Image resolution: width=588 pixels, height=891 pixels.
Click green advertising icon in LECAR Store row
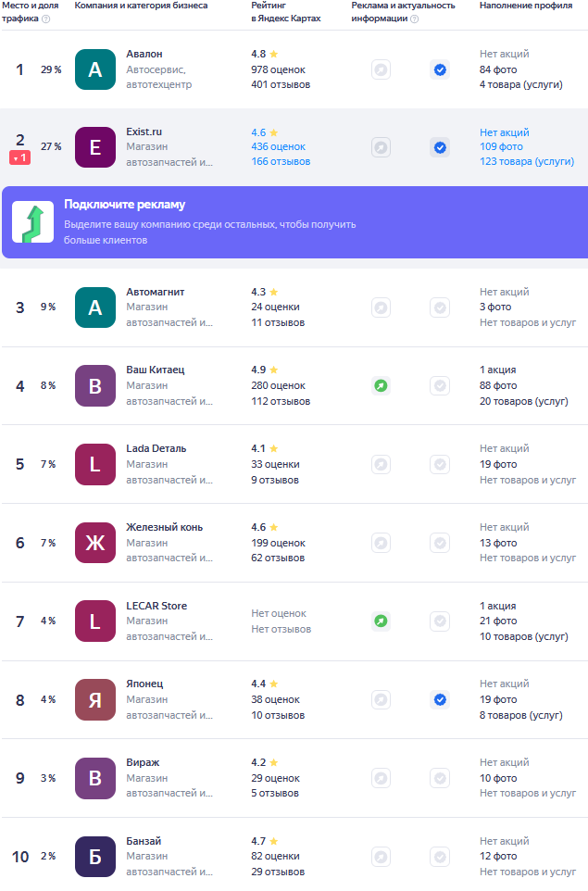pyautogui.click(x=381, y=621)
